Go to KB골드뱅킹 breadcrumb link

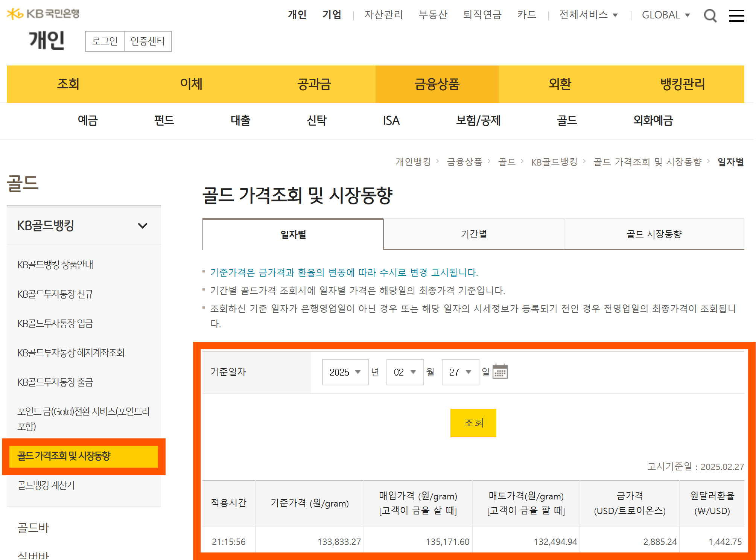[x=554, y=162]
